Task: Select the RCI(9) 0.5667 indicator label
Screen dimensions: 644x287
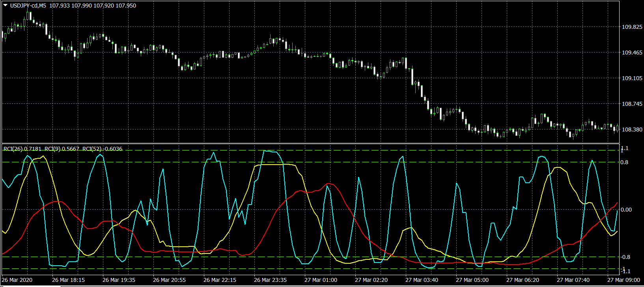Action: (x=62, y=149)
